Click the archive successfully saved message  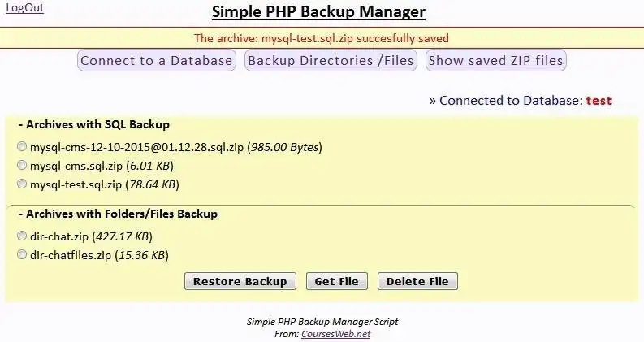pos(321,38)
